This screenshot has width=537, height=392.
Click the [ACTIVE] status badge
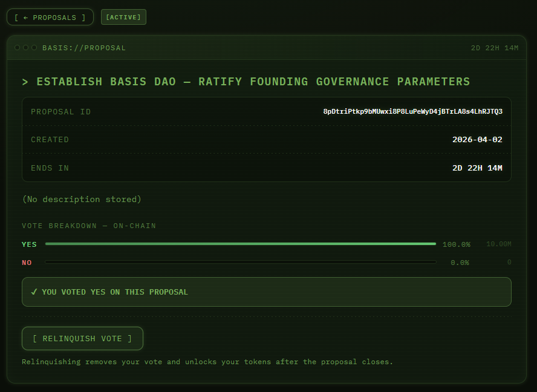pos(123,17)
